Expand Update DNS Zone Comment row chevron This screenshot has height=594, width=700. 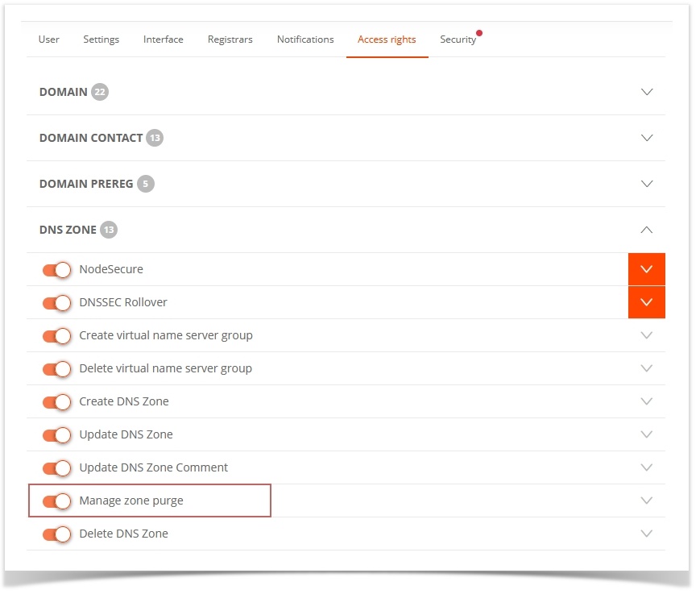pyautogui.click(x=647, y=467)
